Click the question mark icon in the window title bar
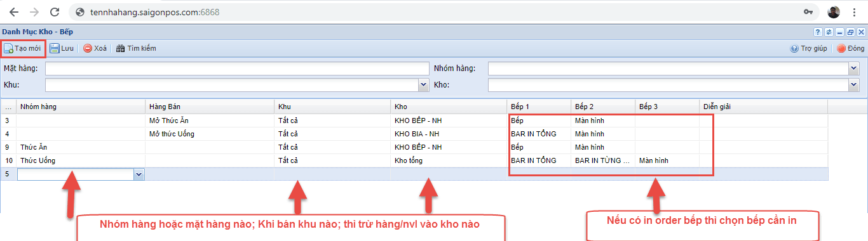 [x=818, y=32]
